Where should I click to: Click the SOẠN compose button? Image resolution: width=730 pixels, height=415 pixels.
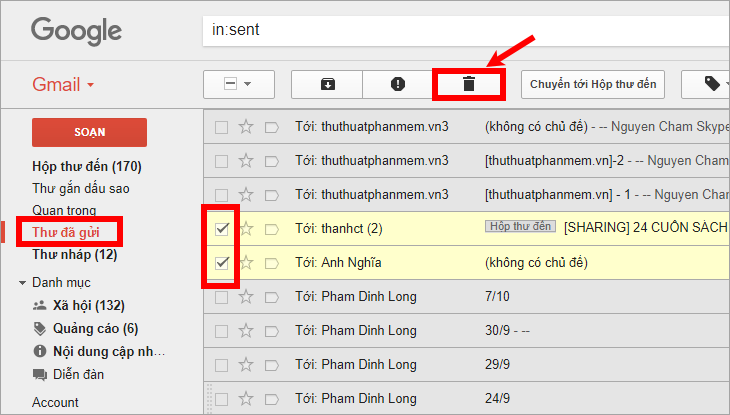pyautogui.click(x=89, y=132)
